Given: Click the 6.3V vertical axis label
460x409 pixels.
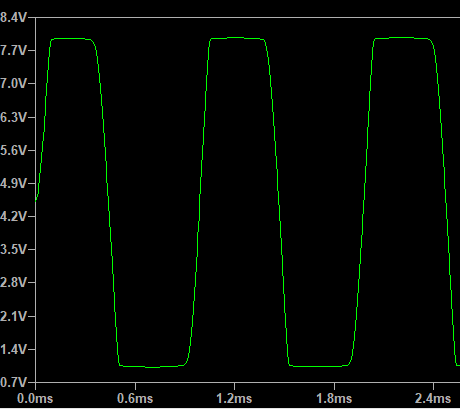Looking at the screenshot, I should (x=13, y=117).
